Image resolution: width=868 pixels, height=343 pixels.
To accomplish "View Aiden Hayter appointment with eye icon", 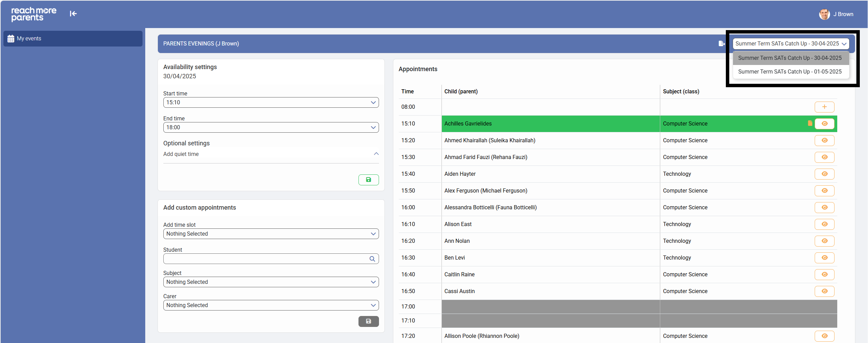I will point(824,174).
